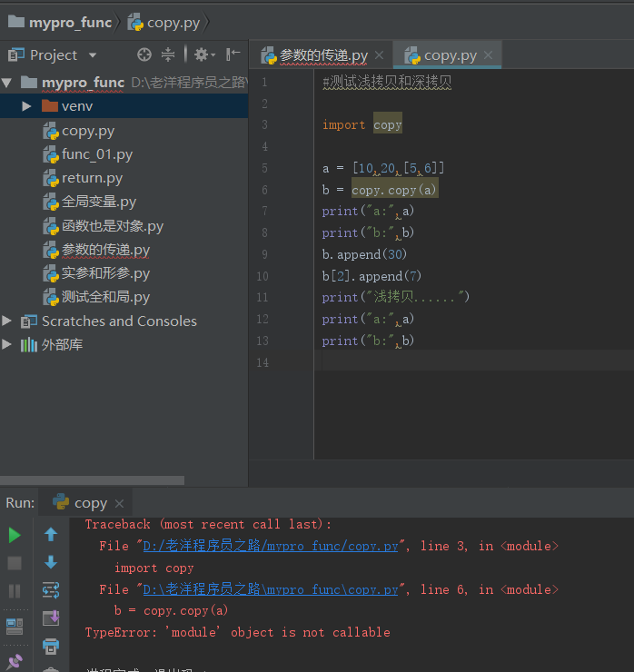Click the Project panel horizontal scrollbar
This screenshot has width=634, height=672.
pos(92,480)
